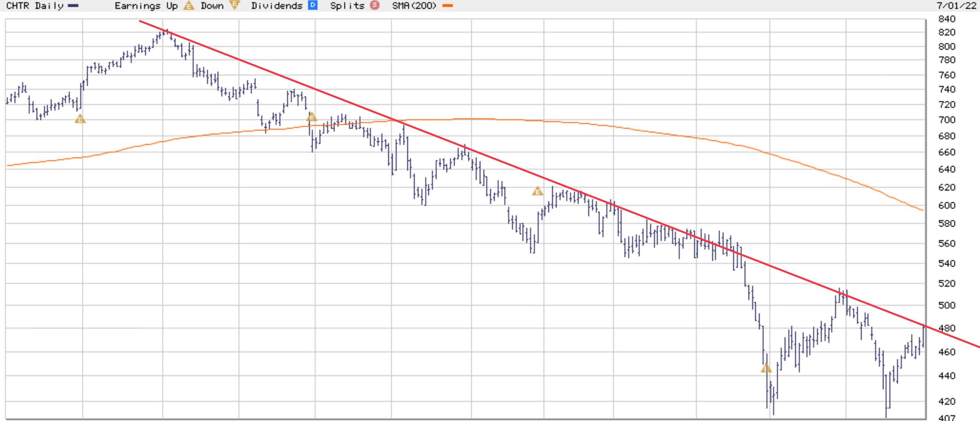Click the Earnings Down inverted triangle icon
Image resolution: width=980 pixels, height=421 pixels.
[x=234, y=5]
